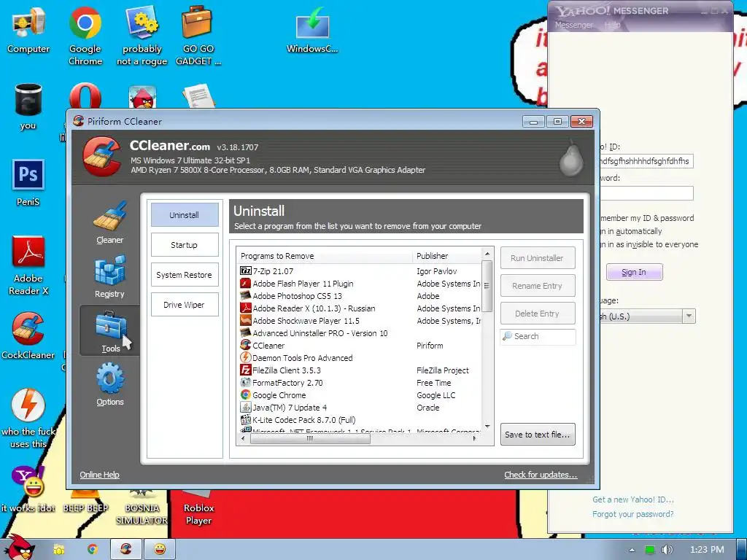This screenshot has width=747, height=560.
Task: Select Daemon Tools Pro Advanced entry
Action: click(360, 357)
